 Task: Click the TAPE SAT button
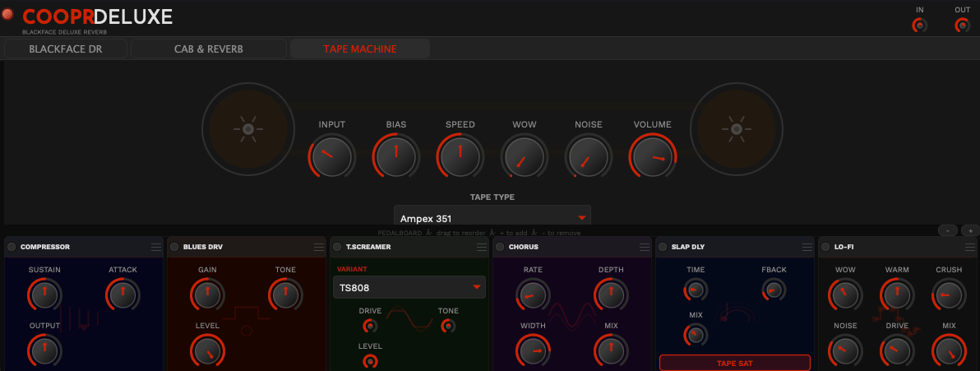734,363
